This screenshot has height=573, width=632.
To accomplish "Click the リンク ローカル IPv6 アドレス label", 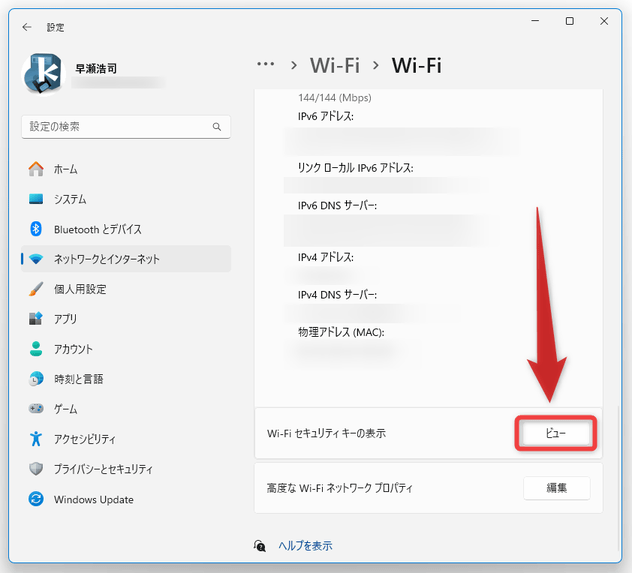I will (x=356, y=168).
